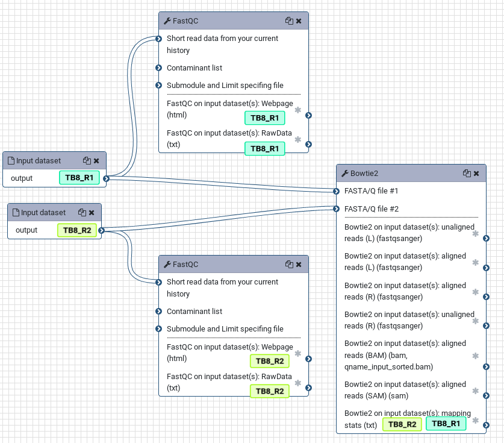
Task: Click top FastQC Contaminant list input connector
Action: pos(158,68)
